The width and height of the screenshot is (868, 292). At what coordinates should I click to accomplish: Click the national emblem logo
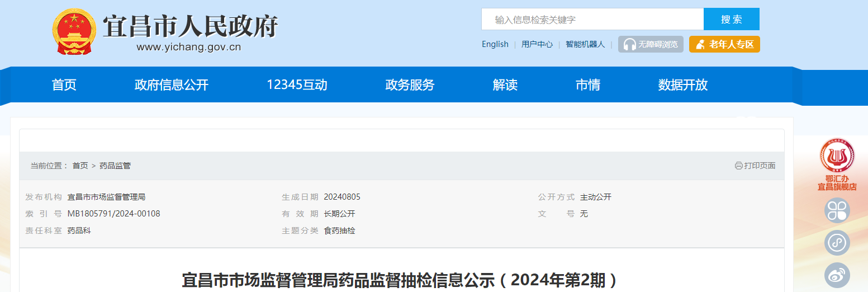tap(74, 31)
